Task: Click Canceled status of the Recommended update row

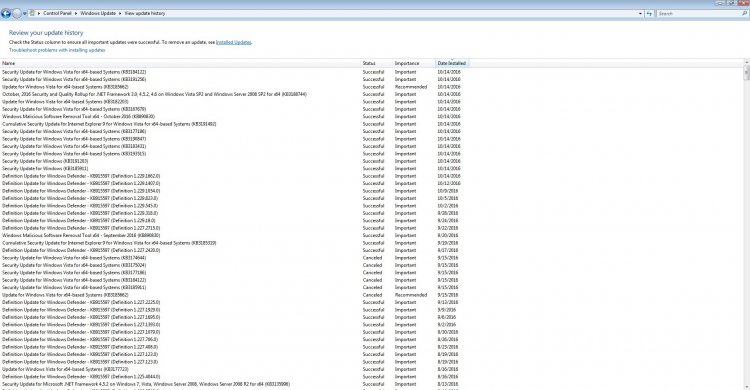Action: coord(372,295)
